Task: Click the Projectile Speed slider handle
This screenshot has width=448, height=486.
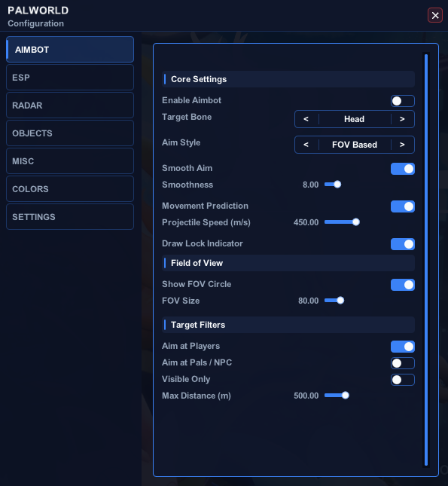Action: 356,222
